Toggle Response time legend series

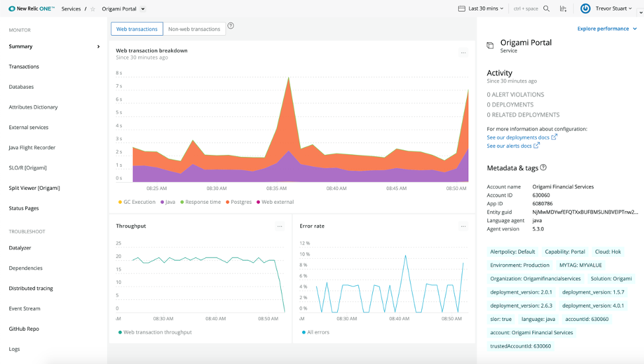click(x=200, y=202)
